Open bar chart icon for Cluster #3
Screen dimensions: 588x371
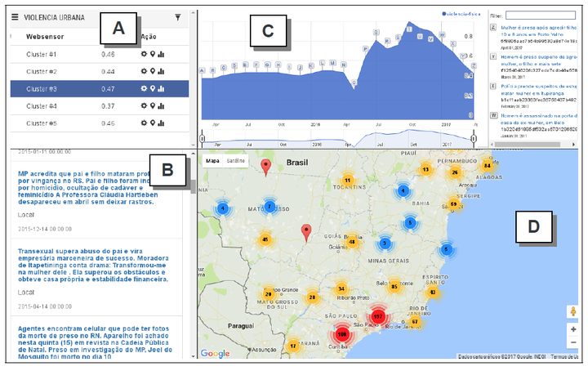(160, 89)
